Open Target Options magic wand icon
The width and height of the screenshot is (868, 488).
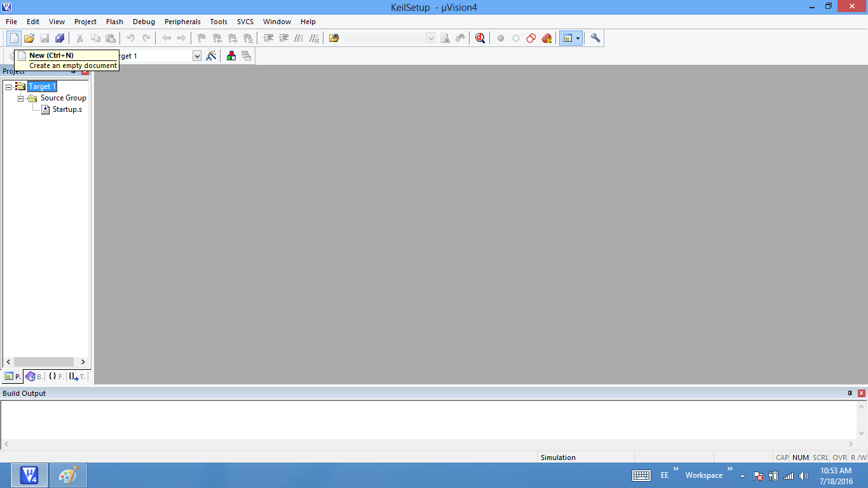tap(212, 56)
